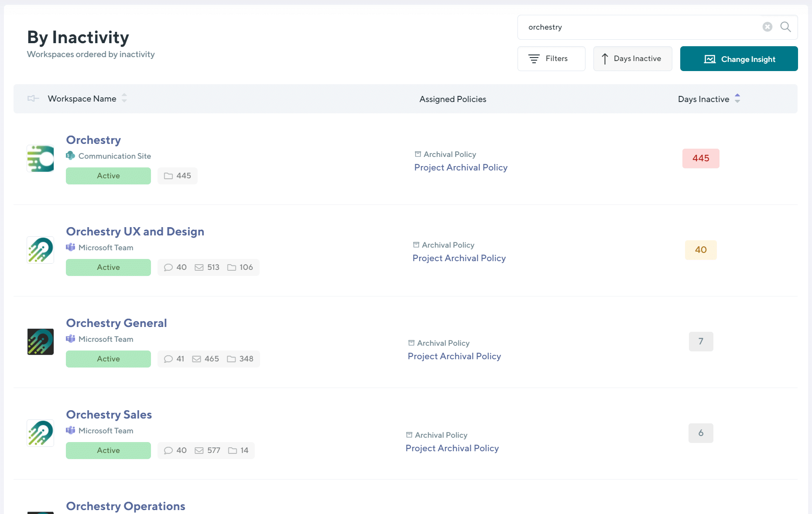Click archive icon in Orchestry policy cell
Screen dimensions: 812x514
[x=418, y=154]
